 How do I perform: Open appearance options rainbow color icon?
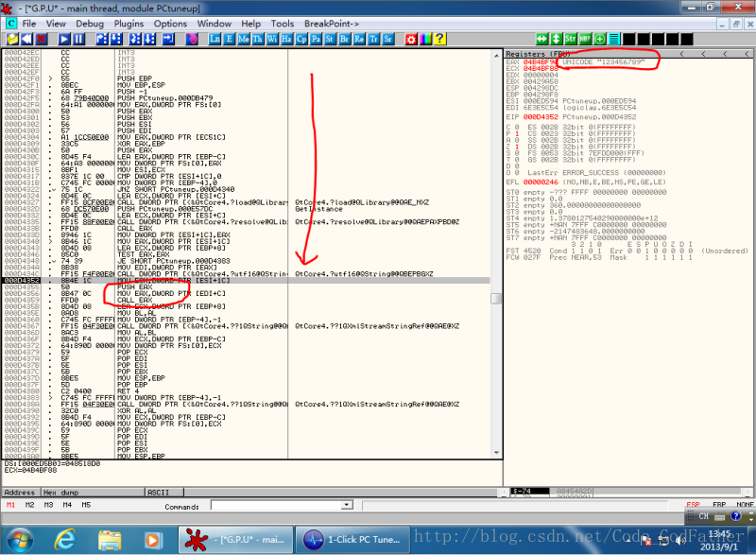425,39
